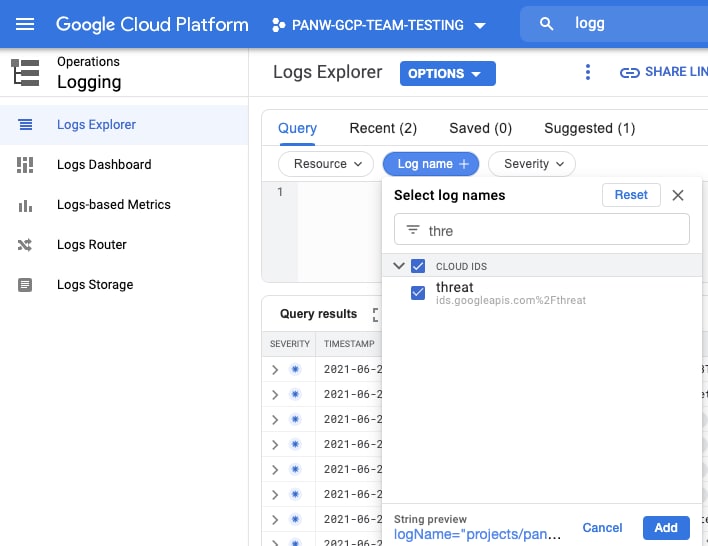Click line 1 of the query editor

tap(280, 192)
